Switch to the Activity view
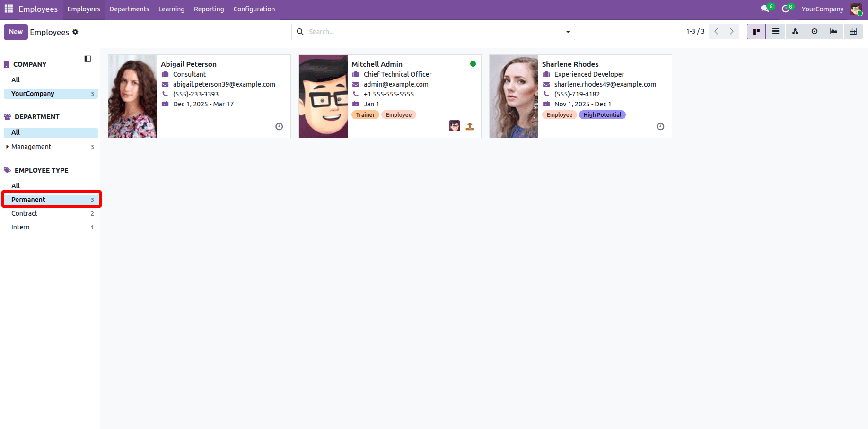Viewport: 868px width, 429px height. [x=814, y=31]
